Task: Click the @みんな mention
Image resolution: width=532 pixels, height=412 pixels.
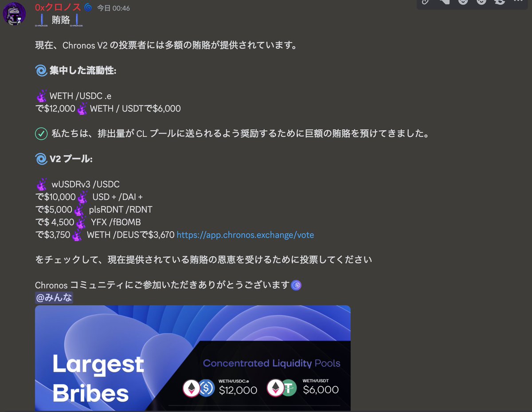Action: [x=54, y=298]
